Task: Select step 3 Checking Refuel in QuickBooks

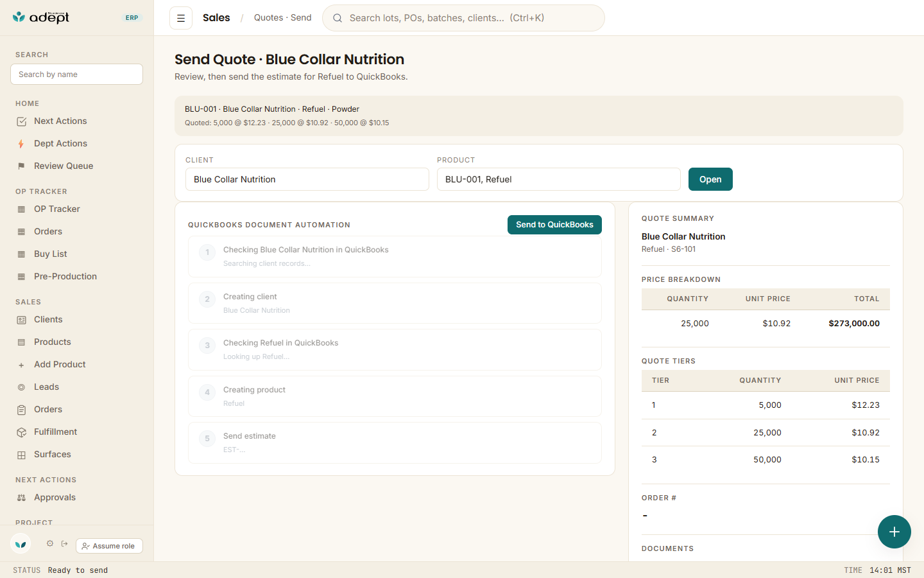Action: [x=395, y=349]
